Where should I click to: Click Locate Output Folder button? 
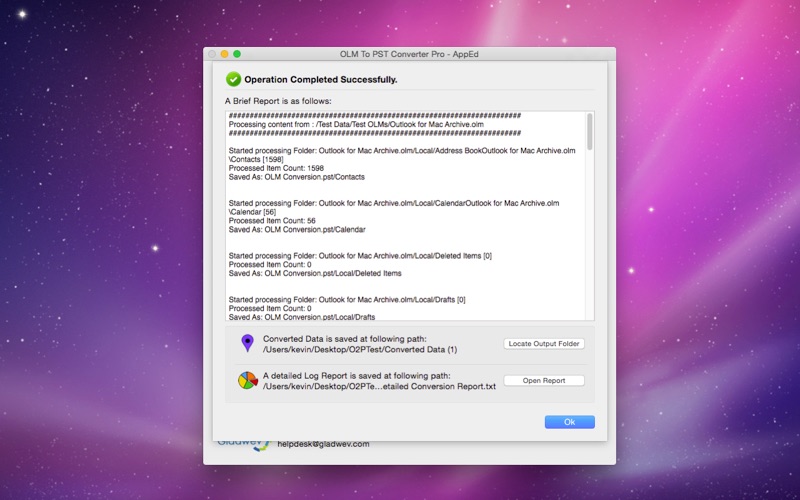coord(544,344)
